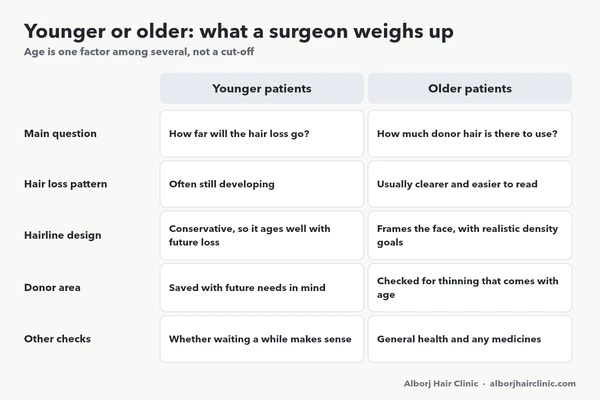Click the 'Younger or older' main title
600x400 pixels.
(239, 31)
